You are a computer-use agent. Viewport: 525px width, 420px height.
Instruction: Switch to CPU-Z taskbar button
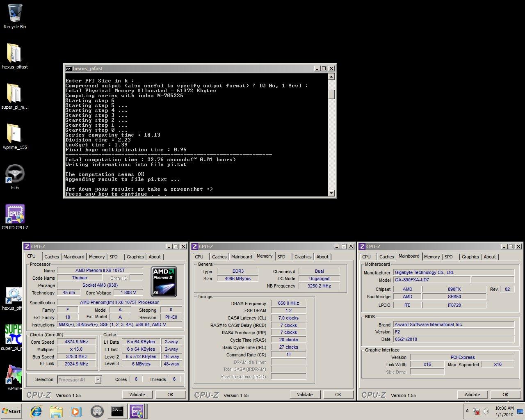[x=137, y=411]
